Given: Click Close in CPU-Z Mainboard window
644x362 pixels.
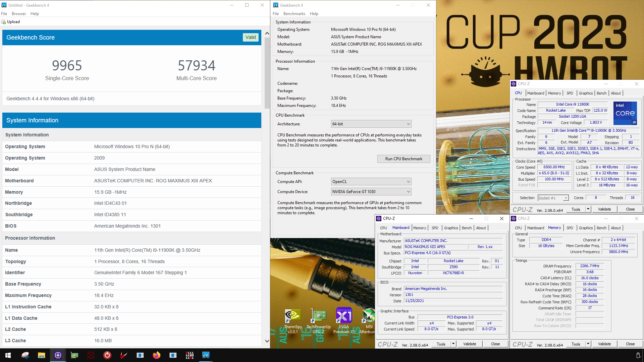Looking at the screenshot, I should [495, 344].
